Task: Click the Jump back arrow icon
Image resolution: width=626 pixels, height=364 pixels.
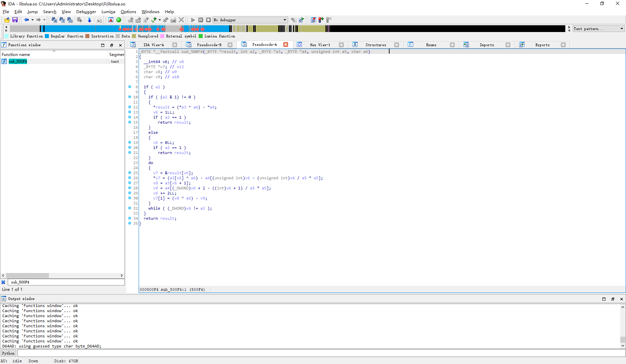Action: coord(26,20)
